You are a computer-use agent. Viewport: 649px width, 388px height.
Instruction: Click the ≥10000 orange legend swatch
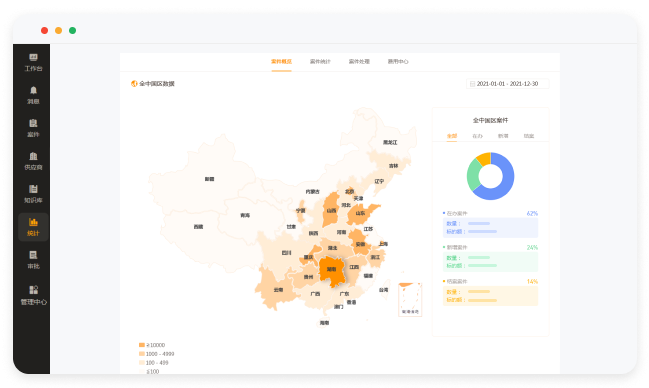(x=142, y=345)
